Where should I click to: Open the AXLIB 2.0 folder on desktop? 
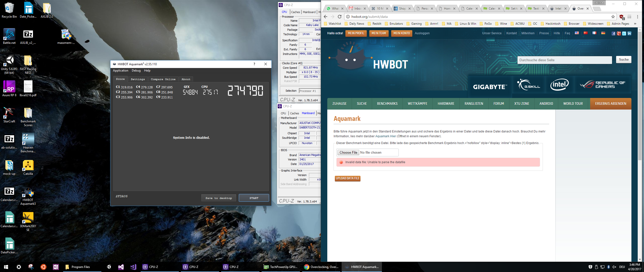click(47, 10)
